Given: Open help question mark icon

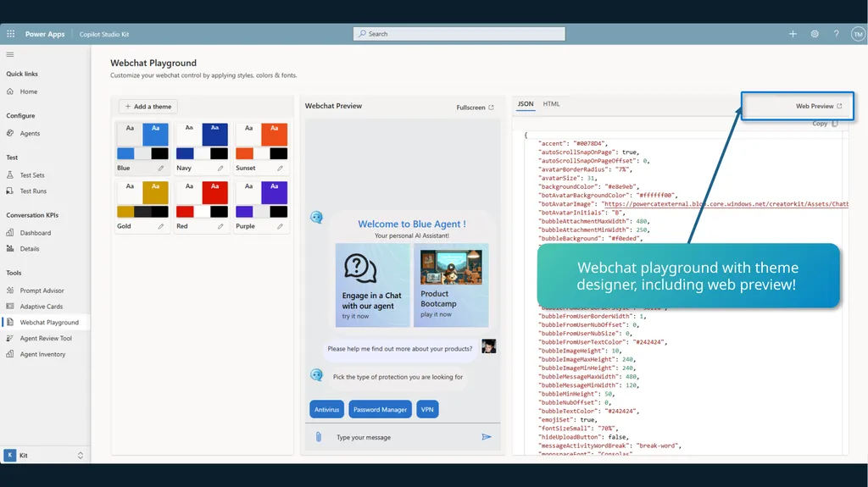Looking at the screenshot, I should point(837,34).
